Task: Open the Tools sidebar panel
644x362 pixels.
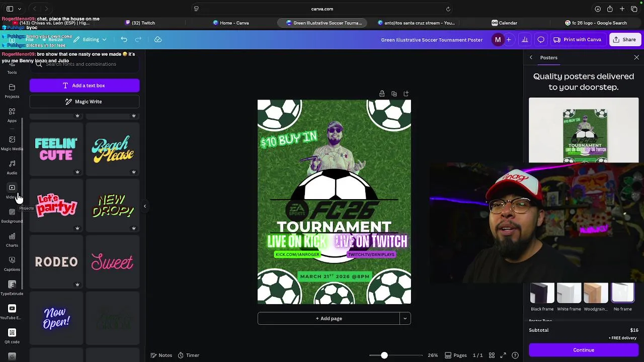Action: pyautogui.click(x=12, y=69)
